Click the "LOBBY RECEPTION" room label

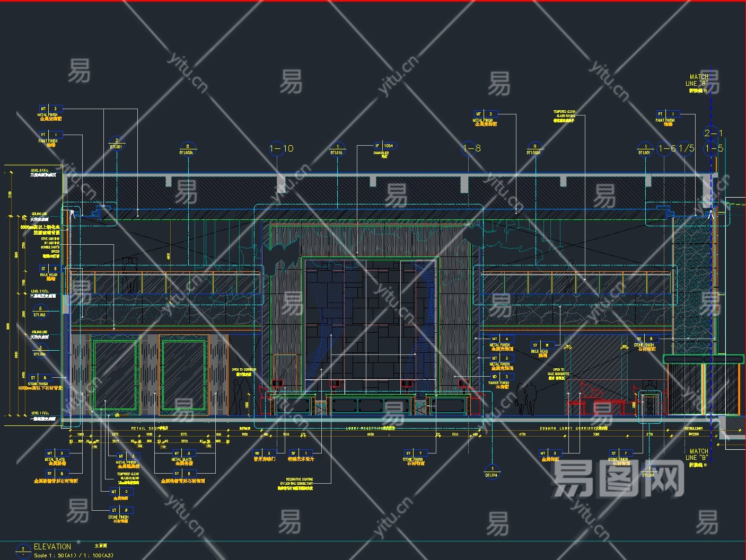click(x=364, y=428)
